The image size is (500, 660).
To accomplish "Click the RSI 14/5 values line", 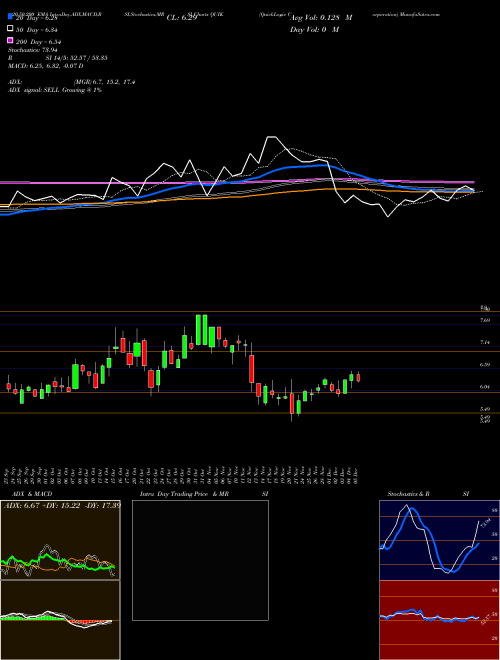I will pos(58,58).
